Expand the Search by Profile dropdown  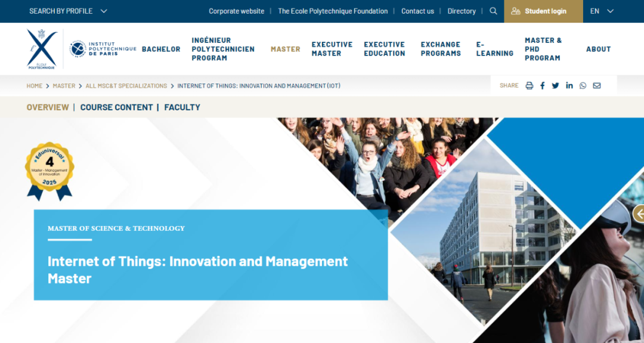[68, 11]
